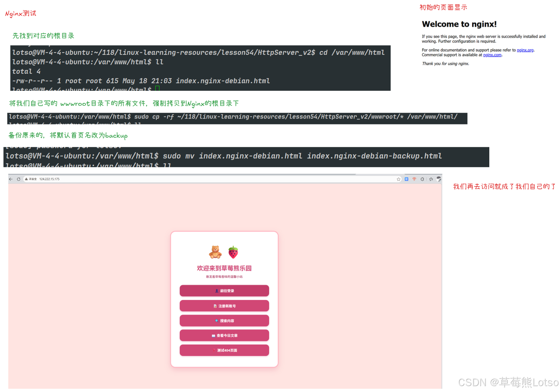
Task: Click the 查看今日文章 articles button
Action: 224,336
